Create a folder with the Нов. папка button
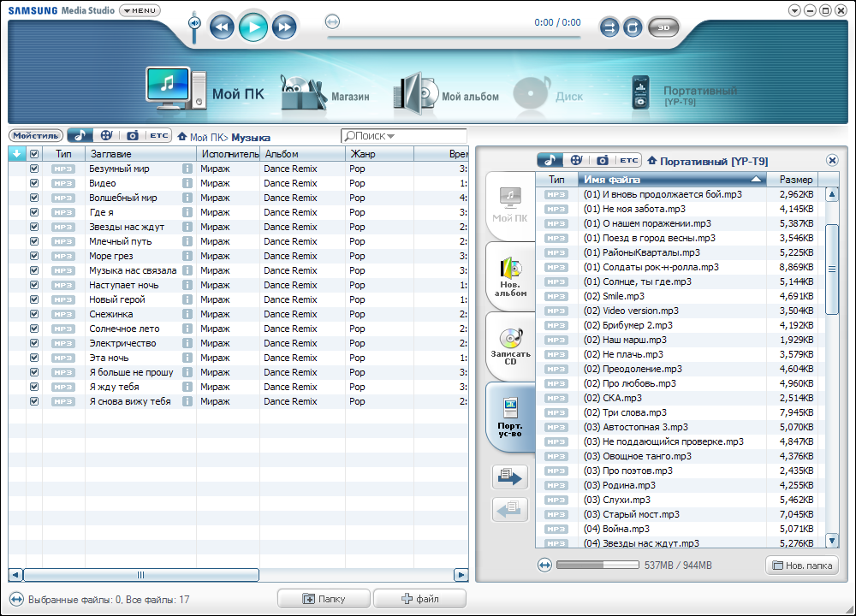The height and width of the screenshot is (616, 856). point(802,566)
